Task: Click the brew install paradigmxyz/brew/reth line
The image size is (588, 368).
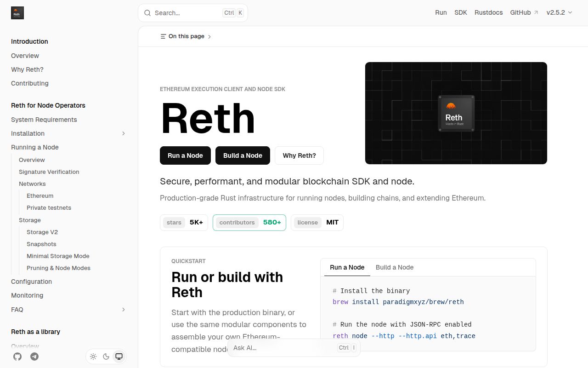Action: point(398,302)
